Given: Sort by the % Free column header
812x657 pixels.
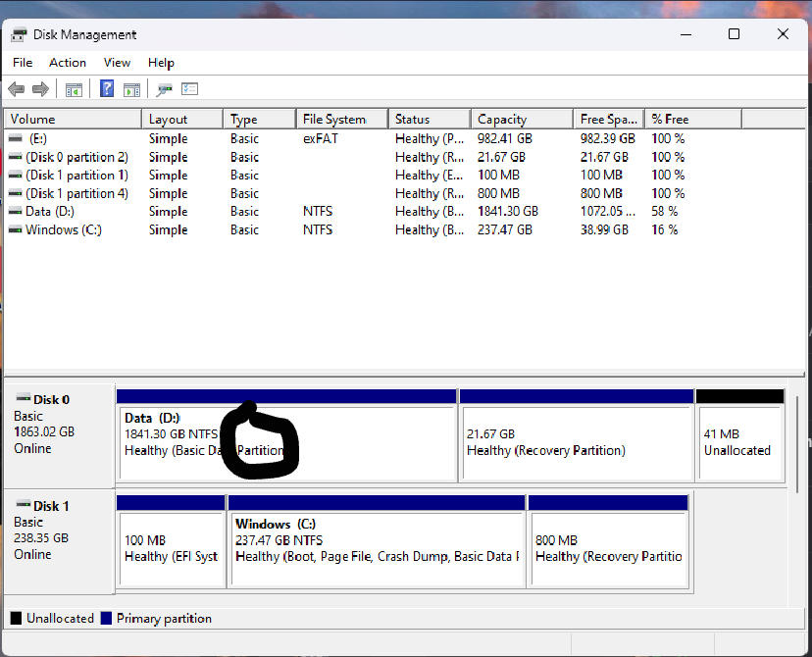Looking at the screenshot, I should tap(693, 119).
